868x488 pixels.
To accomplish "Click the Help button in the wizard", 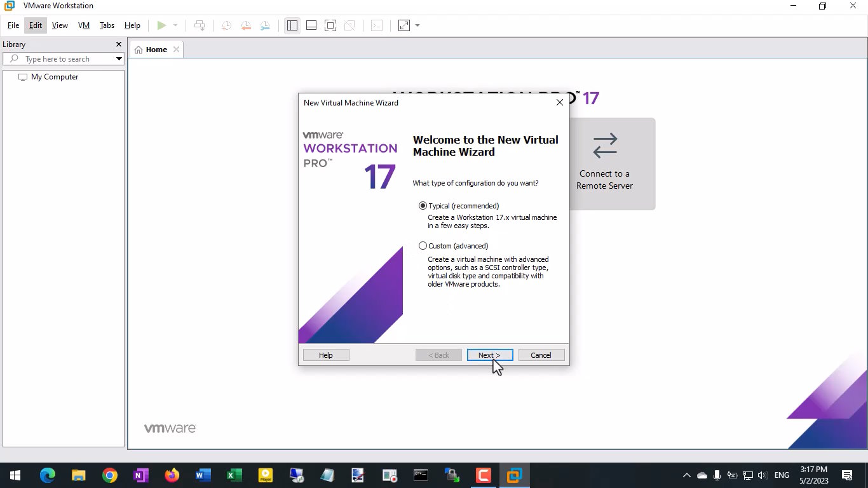I will [326, 355].
